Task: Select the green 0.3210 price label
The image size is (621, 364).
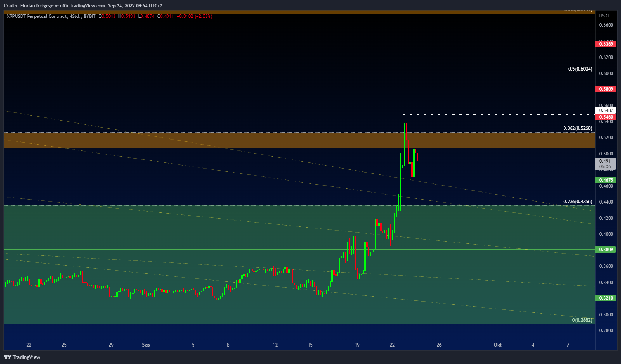Action: click(x=605, y=298)
